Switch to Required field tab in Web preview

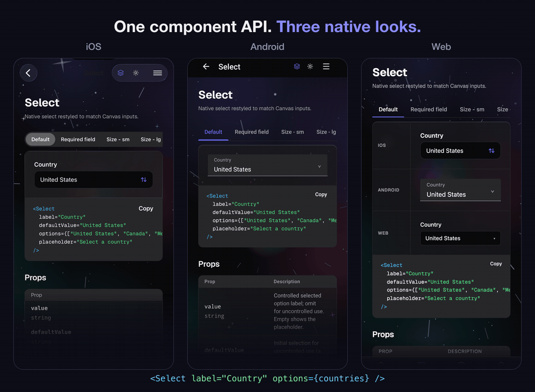pos(428,109)
